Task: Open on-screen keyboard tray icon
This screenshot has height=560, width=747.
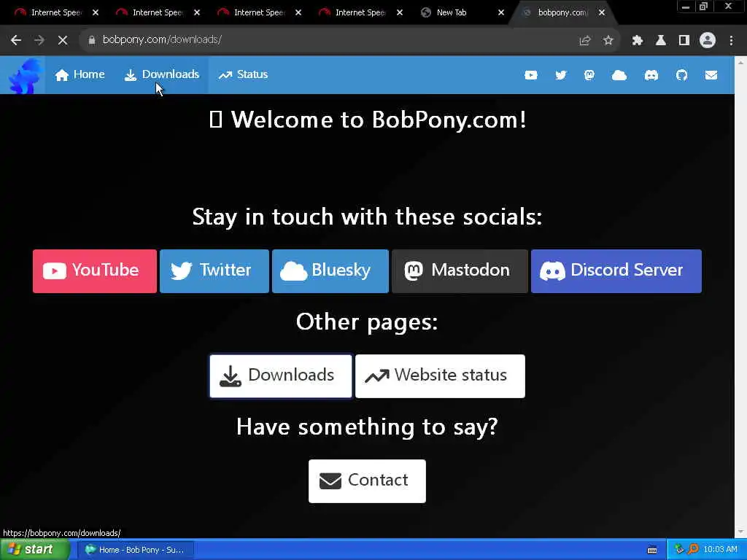Action: (x=652, y=550)
